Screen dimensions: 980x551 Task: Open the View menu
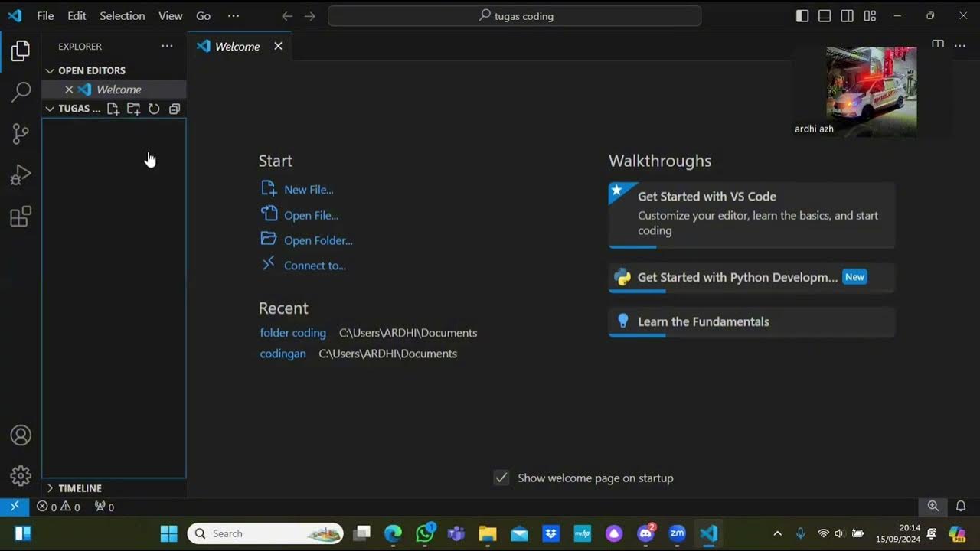point(171,15)
